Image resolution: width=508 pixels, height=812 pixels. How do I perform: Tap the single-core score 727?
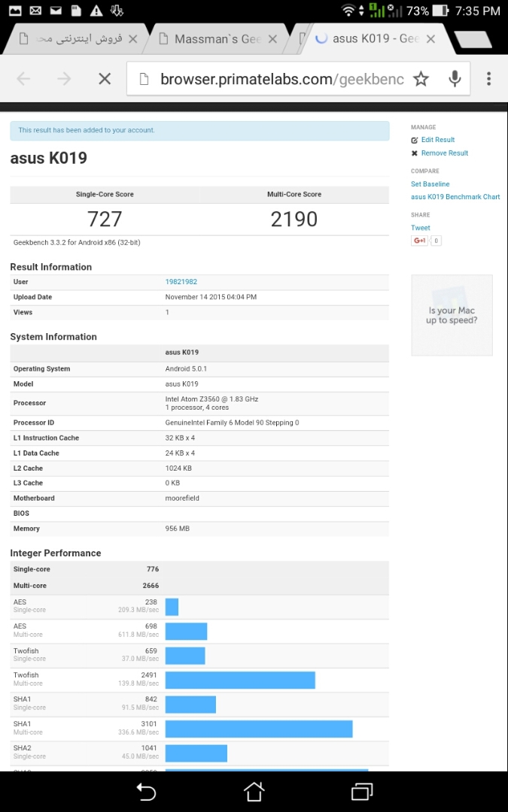point(105,219)
